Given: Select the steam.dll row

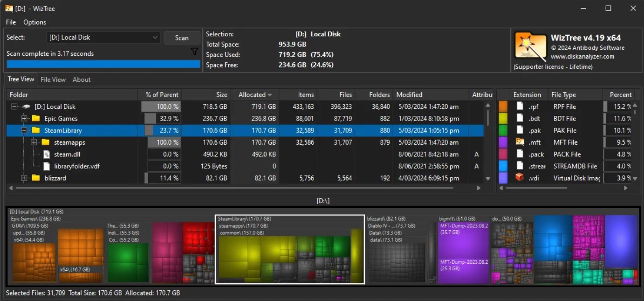Looking at the screenshot, I should pyautogui.click(x=245, y=154).
